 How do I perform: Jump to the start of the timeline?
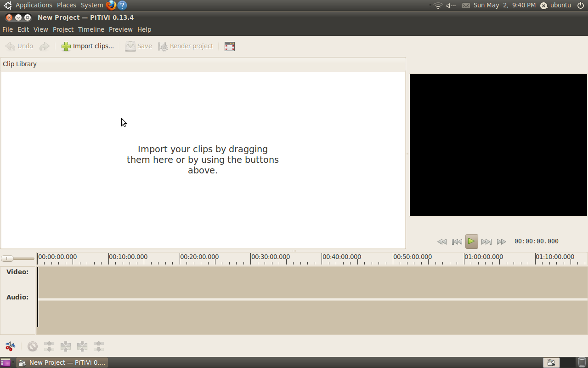tap(457, 241)
